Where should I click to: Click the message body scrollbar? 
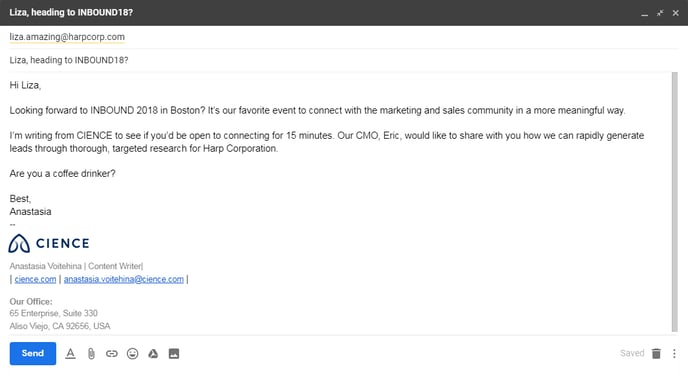[674, 202]
